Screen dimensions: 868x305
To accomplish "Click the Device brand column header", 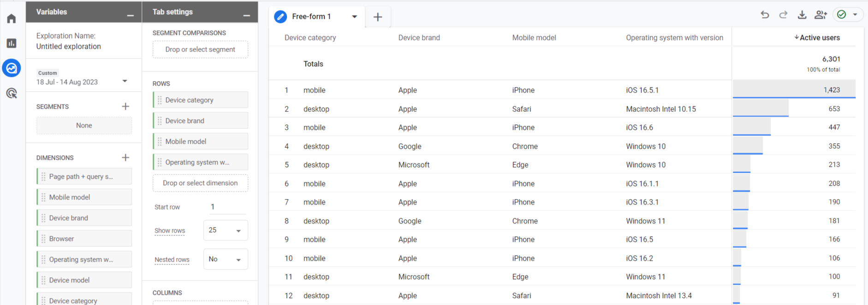I will [x=419, y=38].
